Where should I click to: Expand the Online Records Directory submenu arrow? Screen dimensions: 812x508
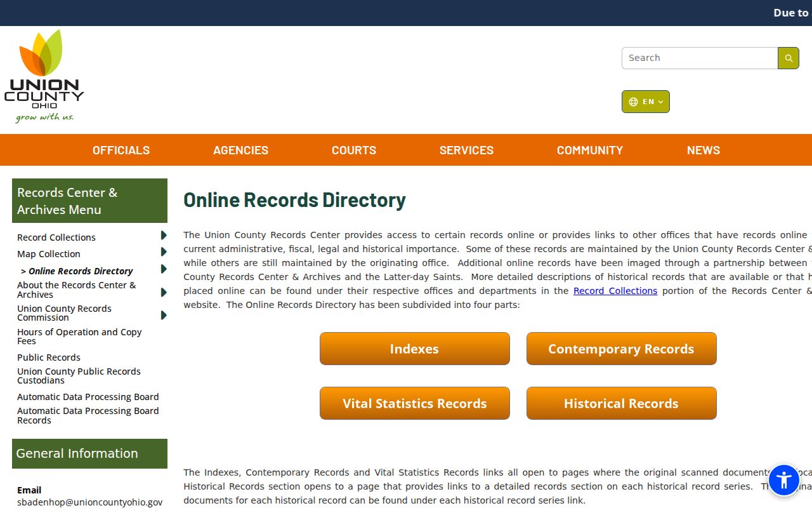[x=164, y=269]
